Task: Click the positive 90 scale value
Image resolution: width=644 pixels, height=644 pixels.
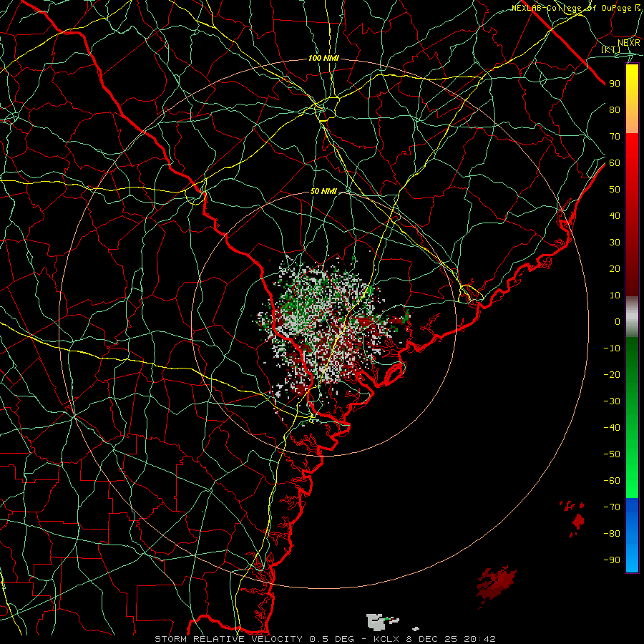Action: pos(615,84)
